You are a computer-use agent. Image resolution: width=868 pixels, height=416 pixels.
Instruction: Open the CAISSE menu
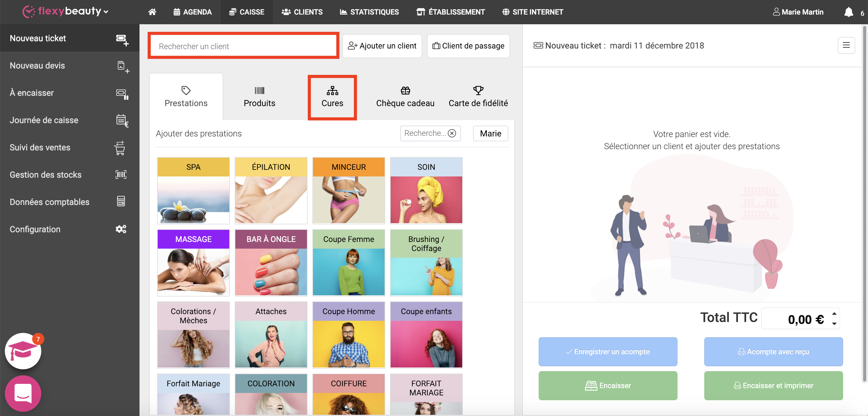click(x=247, y=12)
